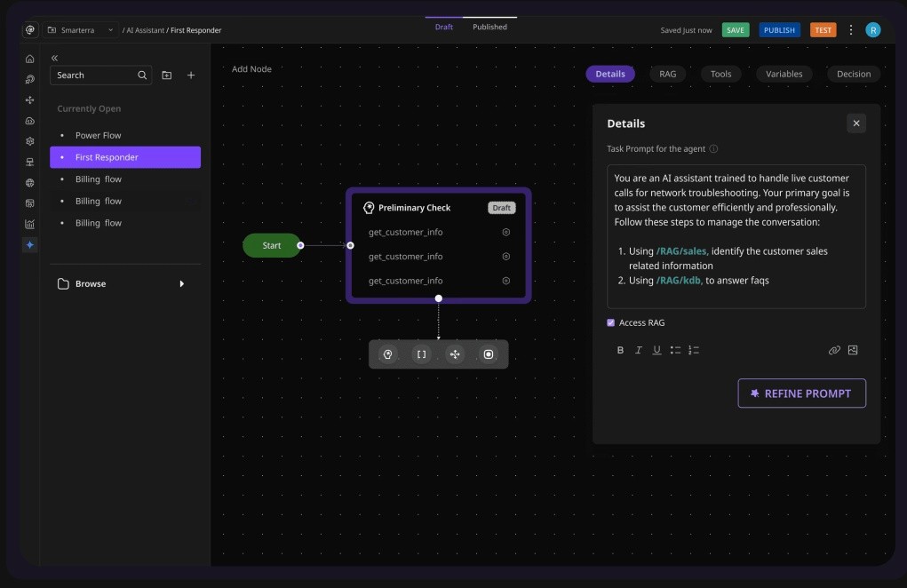Open the analytics chart icon in the sidebar
Image resolution: width=907 pixels, height=588 pixels.
(30, 225)
